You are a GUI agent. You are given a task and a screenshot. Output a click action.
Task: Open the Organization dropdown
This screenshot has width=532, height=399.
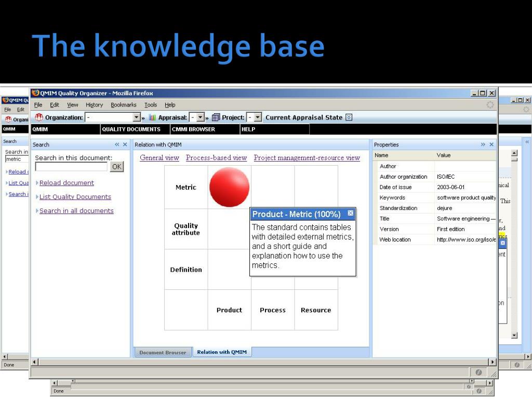click(x=137, y=117)
